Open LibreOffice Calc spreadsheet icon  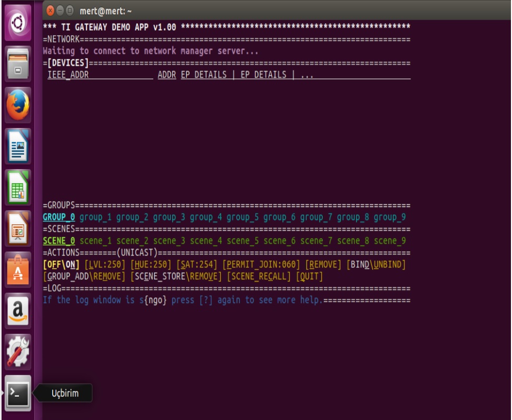[18, 187]
